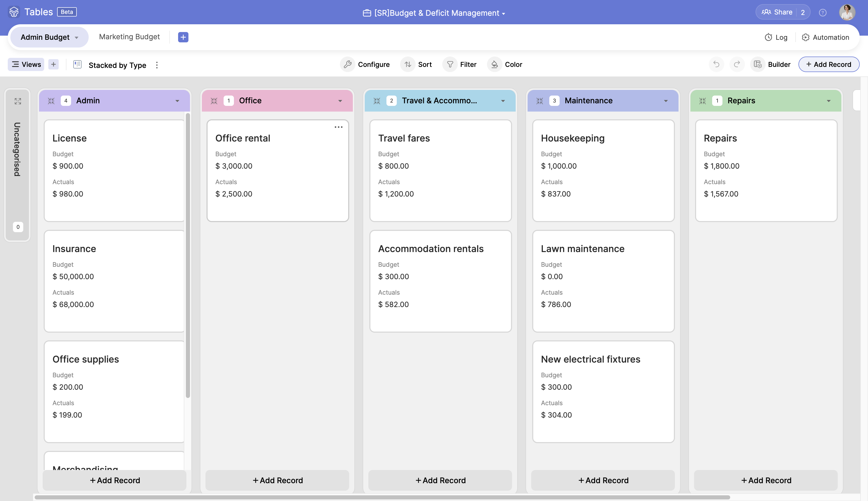Viewport: 868px width, 501px height.
Task: Open the three-dot menu for Stacked by Type
Action: point(157,65)
